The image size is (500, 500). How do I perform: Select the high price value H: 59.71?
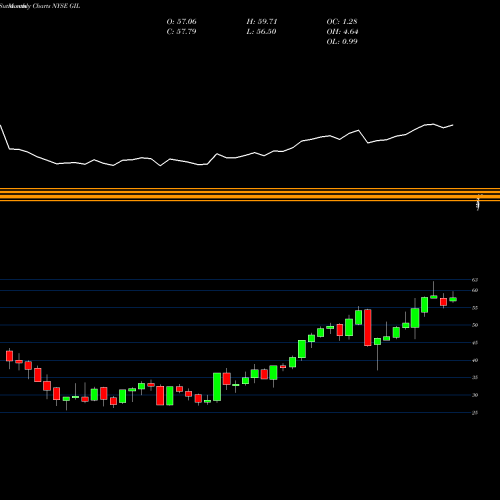[x=262, y=22]
